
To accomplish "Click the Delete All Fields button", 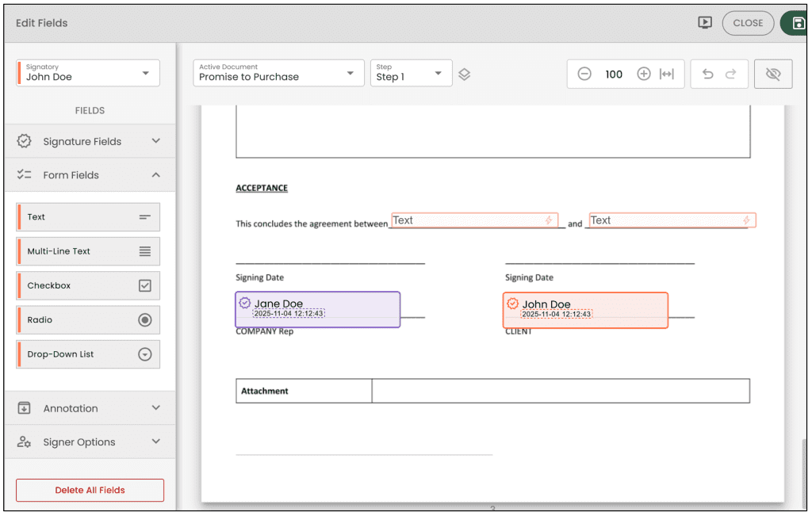I will 90,490.
